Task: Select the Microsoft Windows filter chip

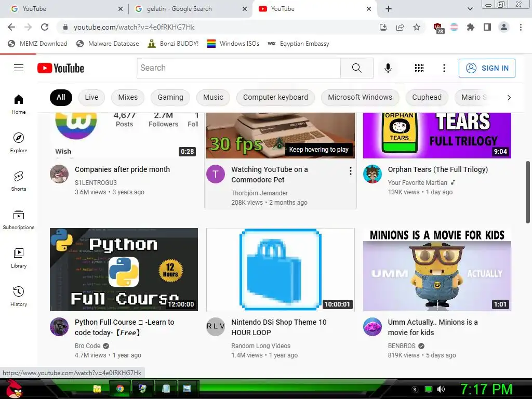Action: click(360, 97)
